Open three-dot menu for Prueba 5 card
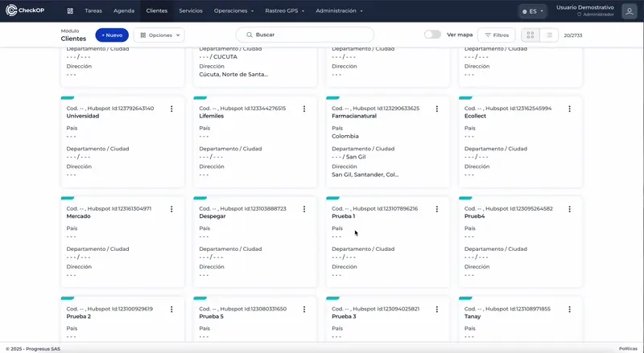The image size is (644, 353). coord(304,309)
